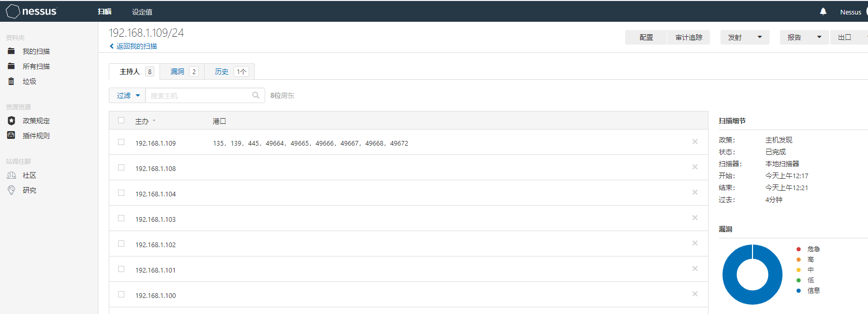Open the 设定值 top menu
868x314 pixels.
coord(142,11)
